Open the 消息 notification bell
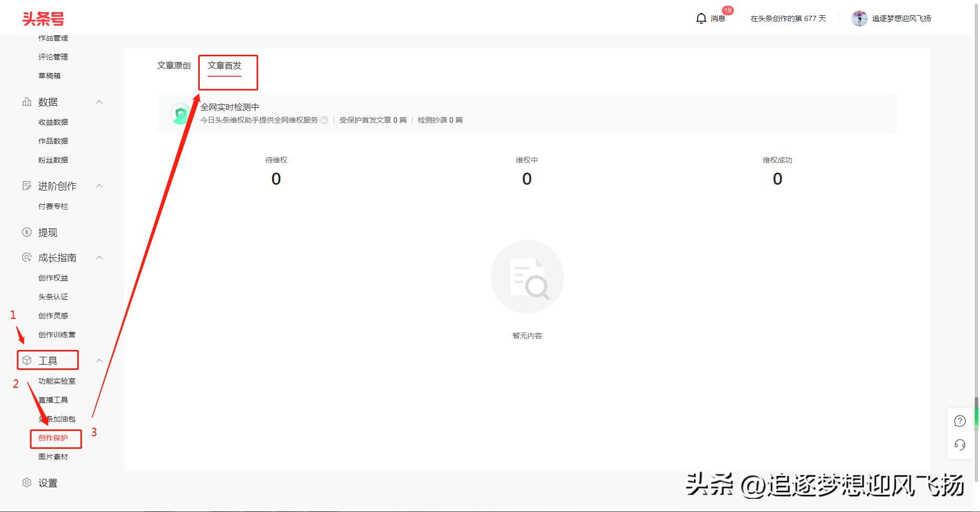Screen dimensions: 980x512 coord(701,18)
